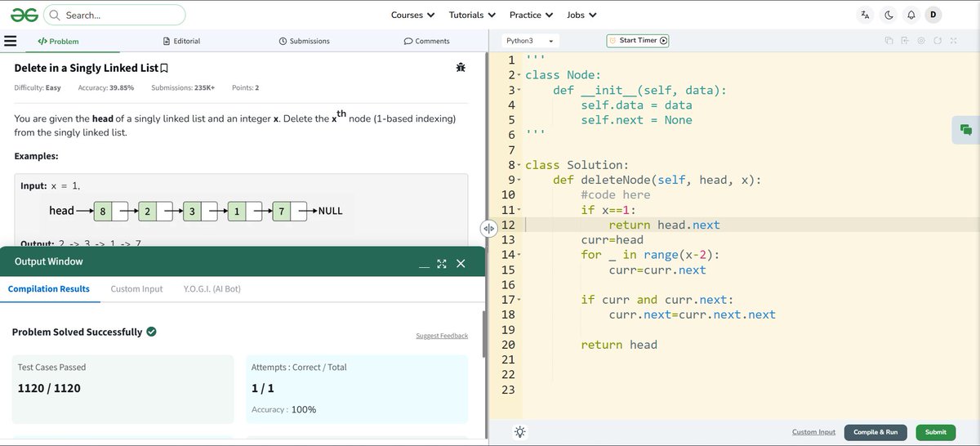The height and width of the screenshot is (446, 980).
Task: Open editor settings gear icon
Action: (921, 41)
